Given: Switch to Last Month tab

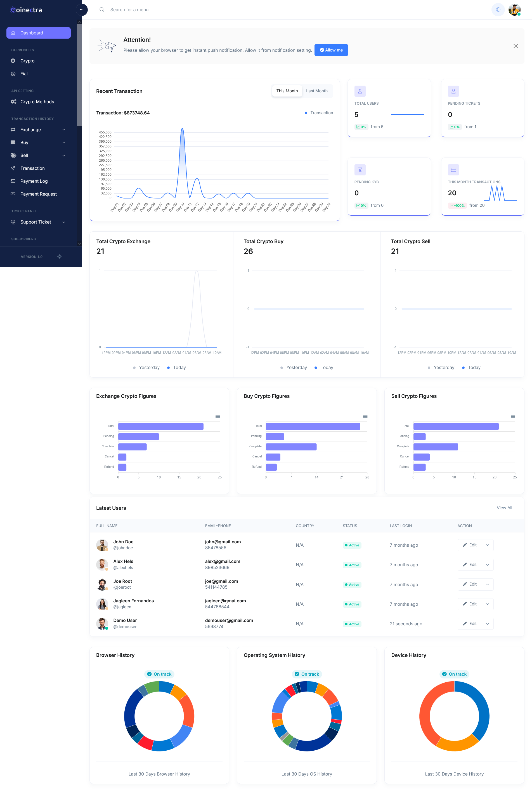Looking at the screenshot, I should coord(316,91).
